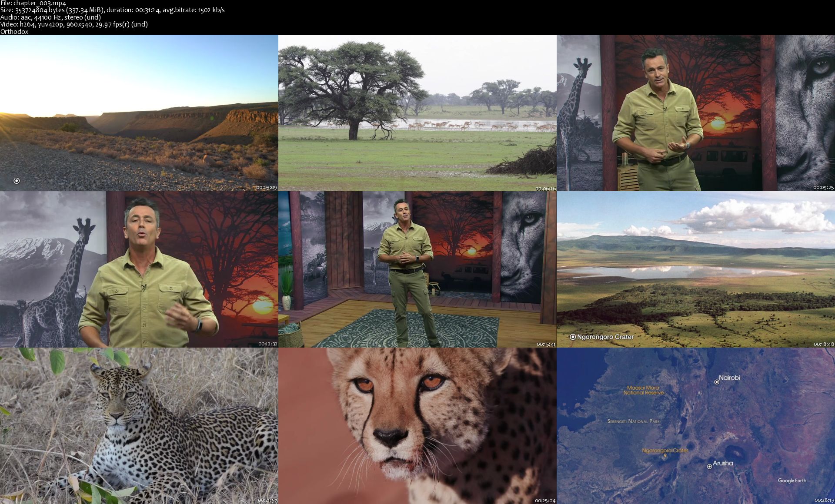The width and height of the screenshot is (835, 504).
Task: Click the Google Earth logo watermark
Action: 792,481
